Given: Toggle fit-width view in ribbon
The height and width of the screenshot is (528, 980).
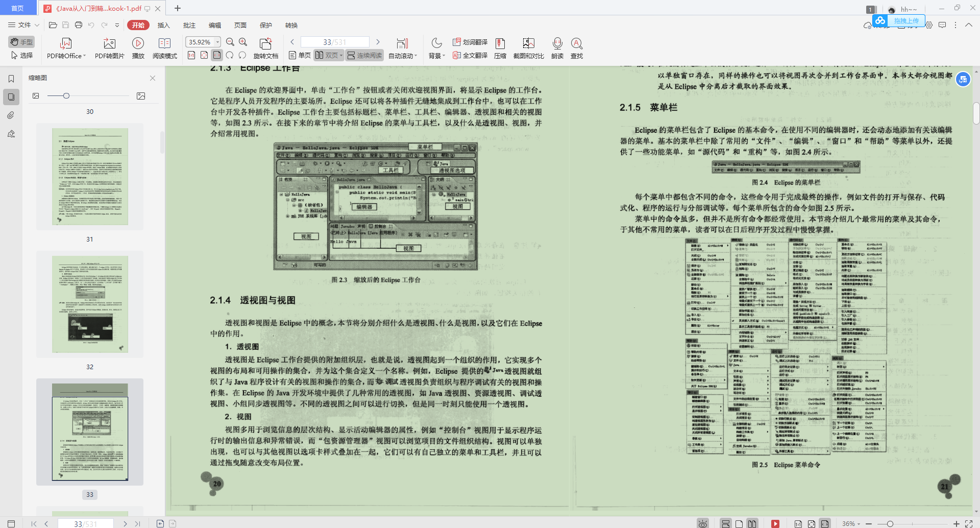Looking at the screenshot, I should [217, 55].
